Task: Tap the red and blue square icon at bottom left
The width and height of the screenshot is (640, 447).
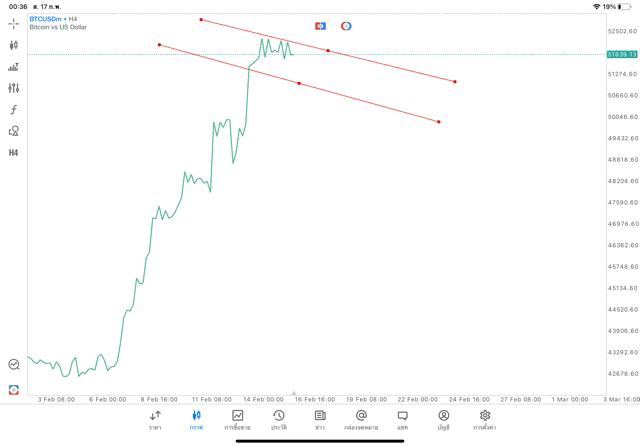Action: (x=14, y=389)
